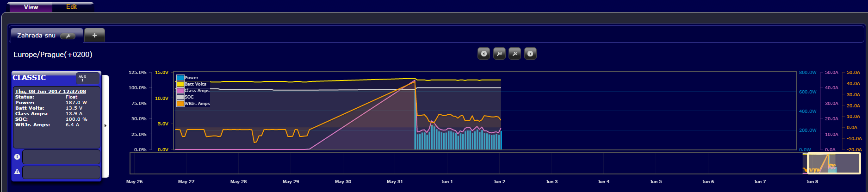This screenshot has width=868, height=192.
Task: Click the SOC value 100.0 %
Action: (x=76, y=119)
